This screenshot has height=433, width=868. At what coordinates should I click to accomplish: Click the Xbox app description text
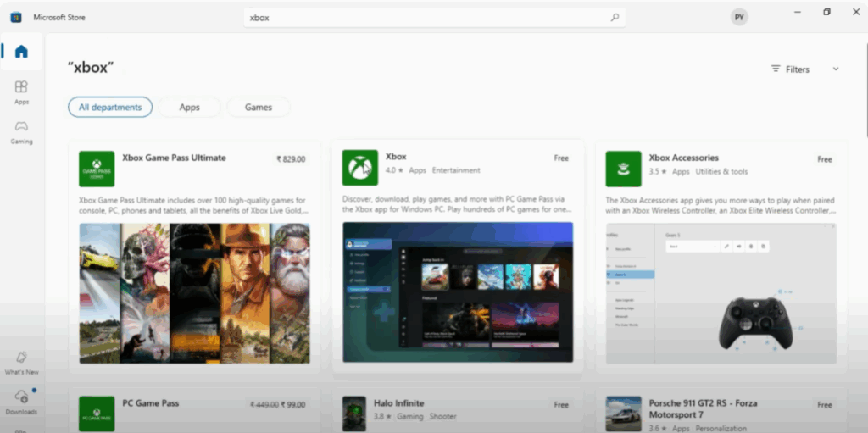pos(457,204)
